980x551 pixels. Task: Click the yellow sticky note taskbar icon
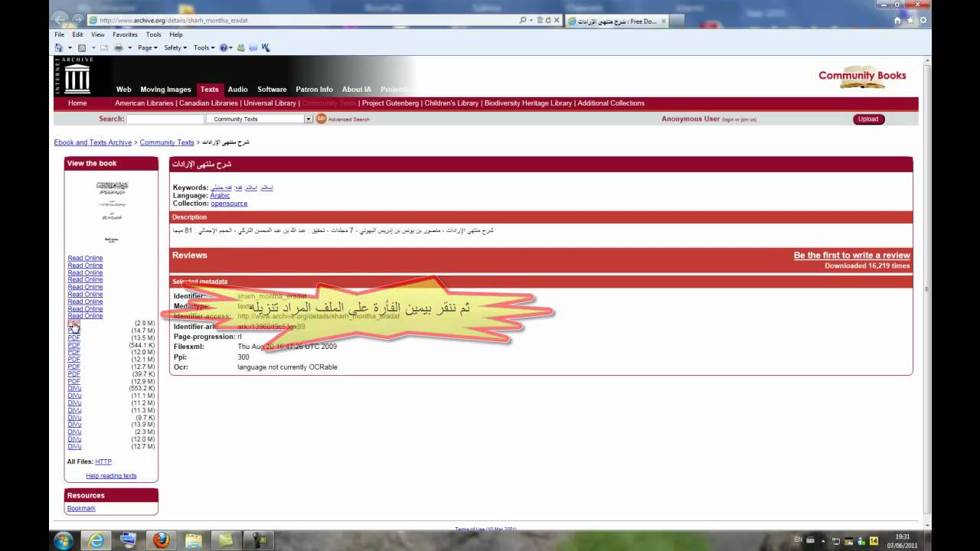[226, 540]
